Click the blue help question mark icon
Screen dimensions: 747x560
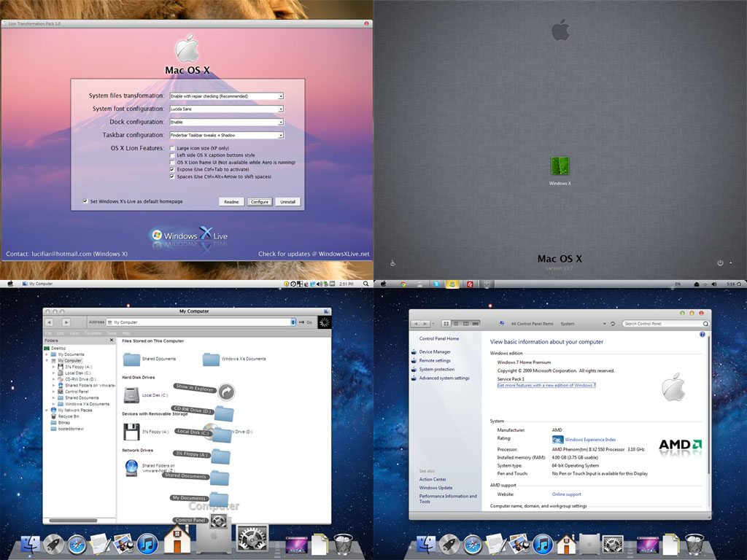(x=703, y=335)
